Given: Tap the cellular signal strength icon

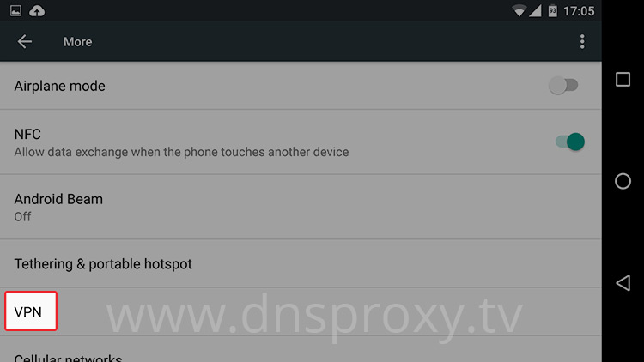Looking at the screenshot, I should (535, 10).
